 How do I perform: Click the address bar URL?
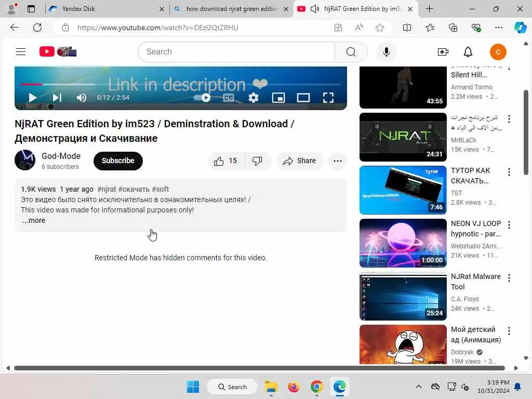click(158, 28)
